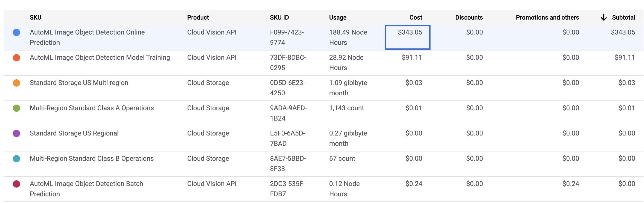The width and height of the screenshot is (644, 203).
Task: Click Promotions and others column header
Action: 547,18
